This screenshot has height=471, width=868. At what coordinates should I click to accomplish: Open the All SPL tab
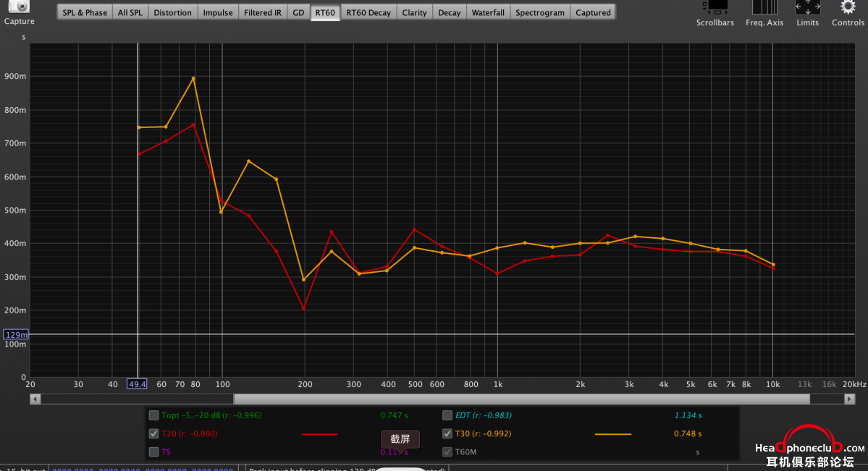click(x=130, y=12)
